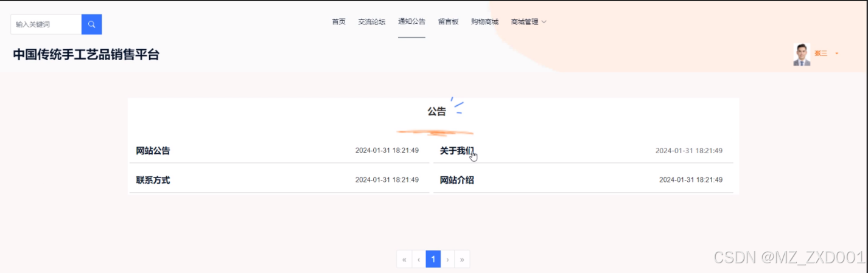Open the 网站公告 announcement
The image size is (868, 273).
pyautogui.click(x=153, y=151)
